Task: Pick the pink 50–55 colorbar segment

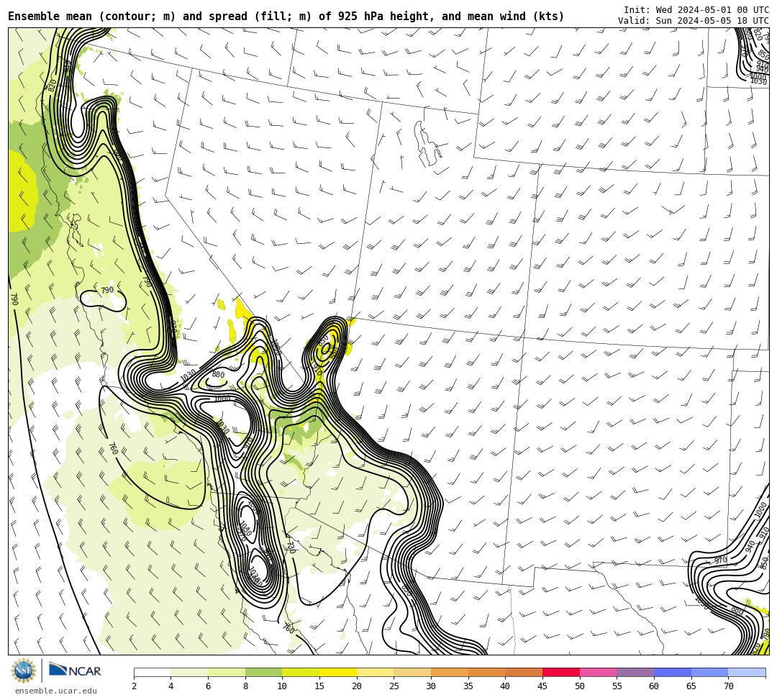Action: (x=598, y=672)
